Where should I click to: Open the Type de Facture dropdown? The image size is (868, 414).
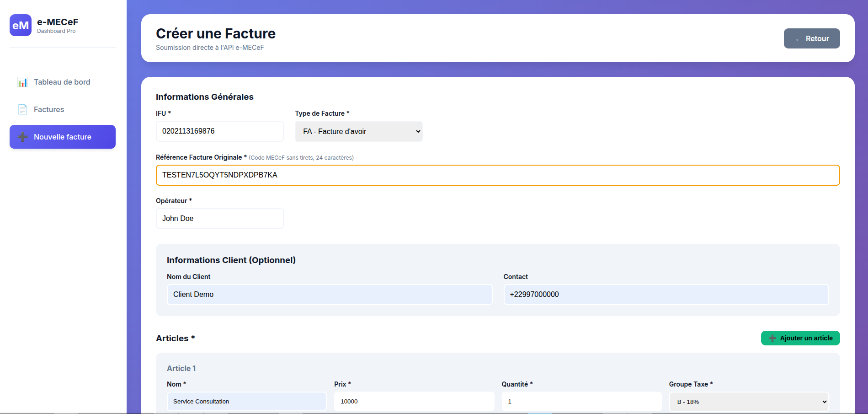tap(358, 132)
